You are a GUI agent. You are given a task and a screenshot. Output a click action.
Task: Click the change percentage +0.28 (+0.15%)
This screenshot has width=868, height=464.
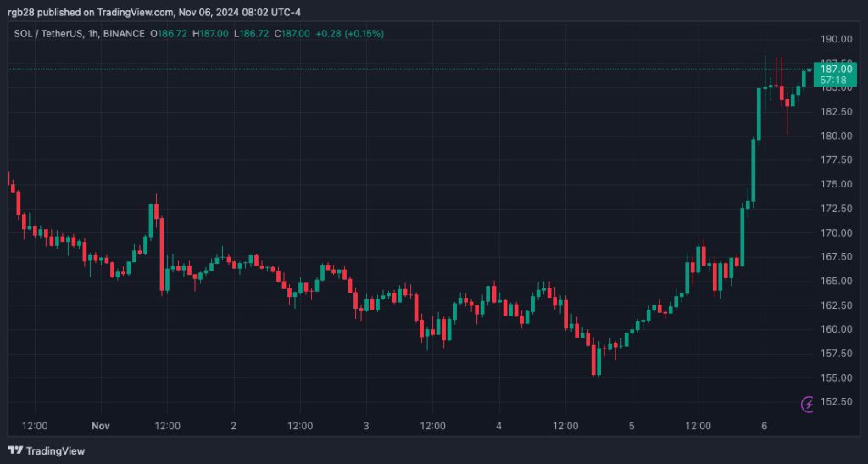tap(350, 34)
